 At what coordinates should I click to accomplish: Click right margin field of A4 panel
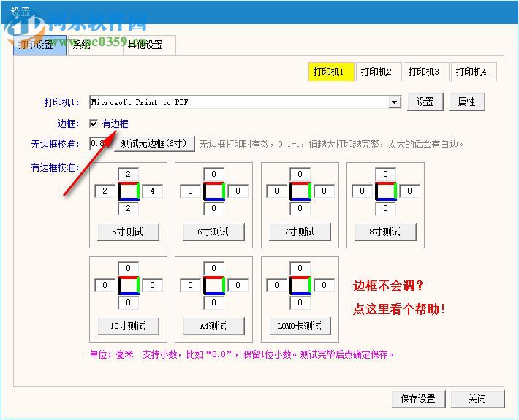click(238, 285)
